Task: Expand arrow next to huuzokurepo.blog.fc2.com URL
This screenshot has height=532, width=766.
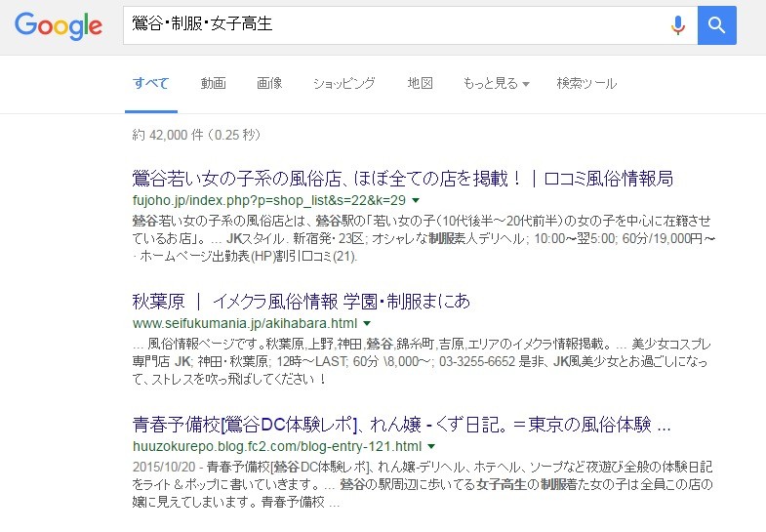Action: pyautogui.click(x=431, y=446)
